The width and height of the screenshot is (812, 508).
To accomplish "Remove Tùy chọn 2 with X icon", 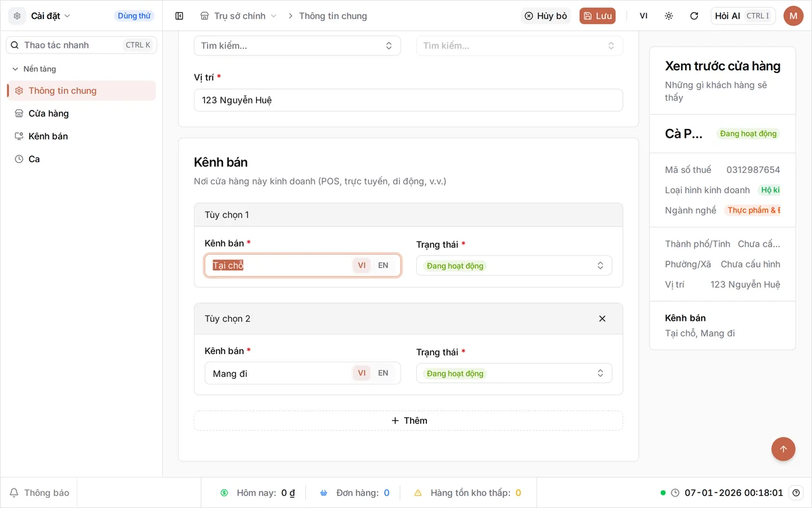I will 602,318.
